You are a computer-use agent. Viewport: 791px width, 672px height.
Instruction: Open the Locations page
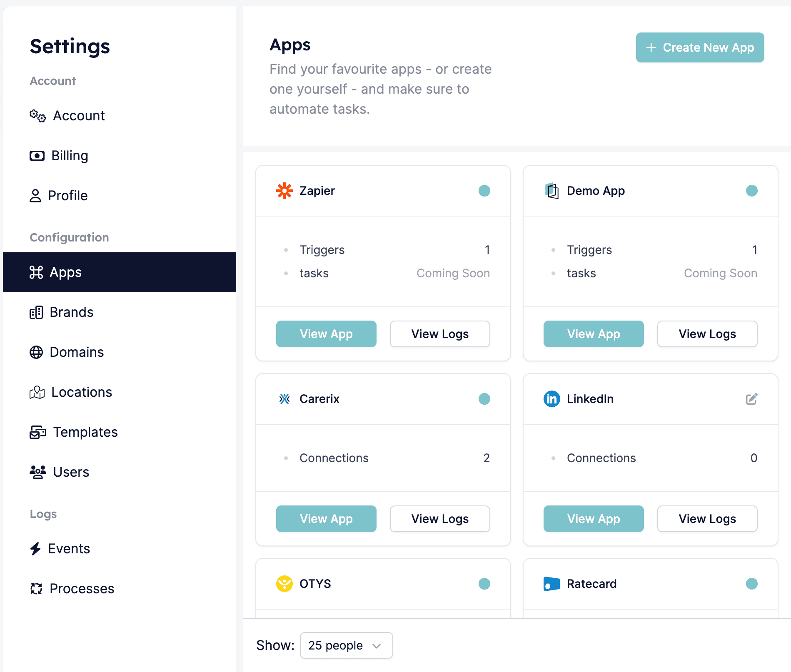[120, 392]
